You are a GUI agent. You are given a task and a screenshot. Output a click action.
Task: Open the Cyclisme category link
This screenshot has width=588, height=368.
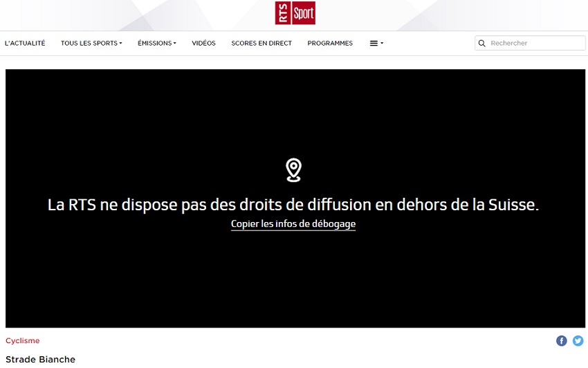[23, 340]
